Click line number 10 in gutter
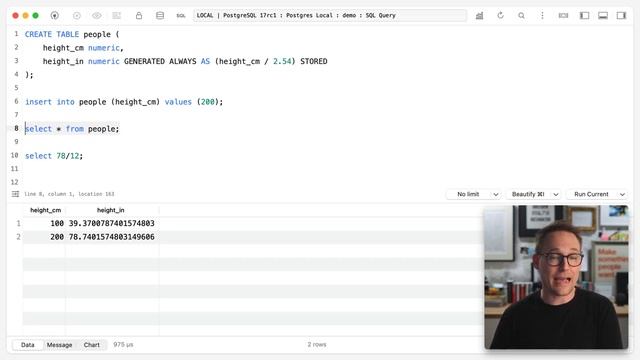This screenshot has width=640, height=360. click(15, 155)
